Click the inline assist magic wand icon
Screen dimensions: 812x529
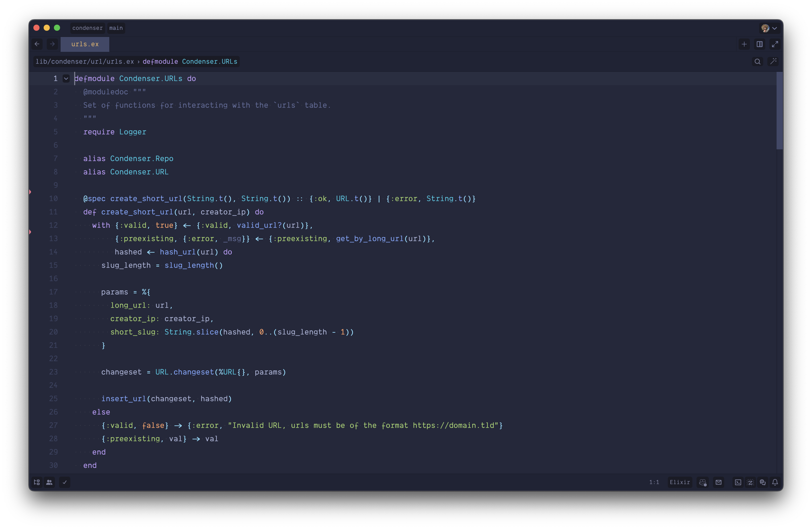pyautogui.click(x=773, y=61)
